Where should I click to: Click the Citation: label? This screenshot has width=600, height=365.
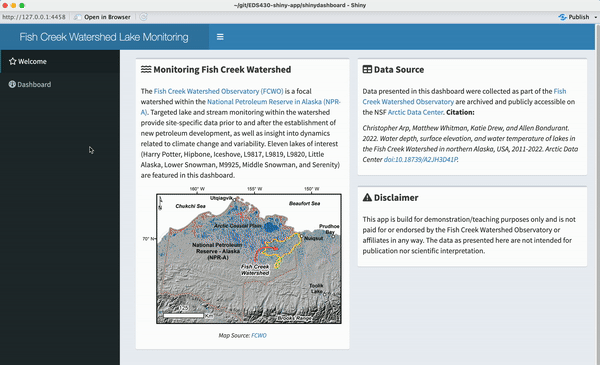[460, 112]
